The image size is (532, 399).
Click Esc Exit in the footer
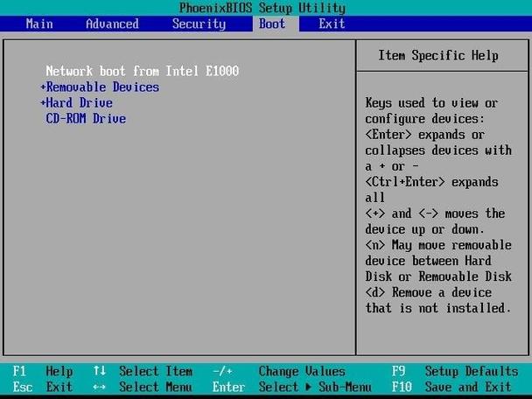(x=44, y=387)
